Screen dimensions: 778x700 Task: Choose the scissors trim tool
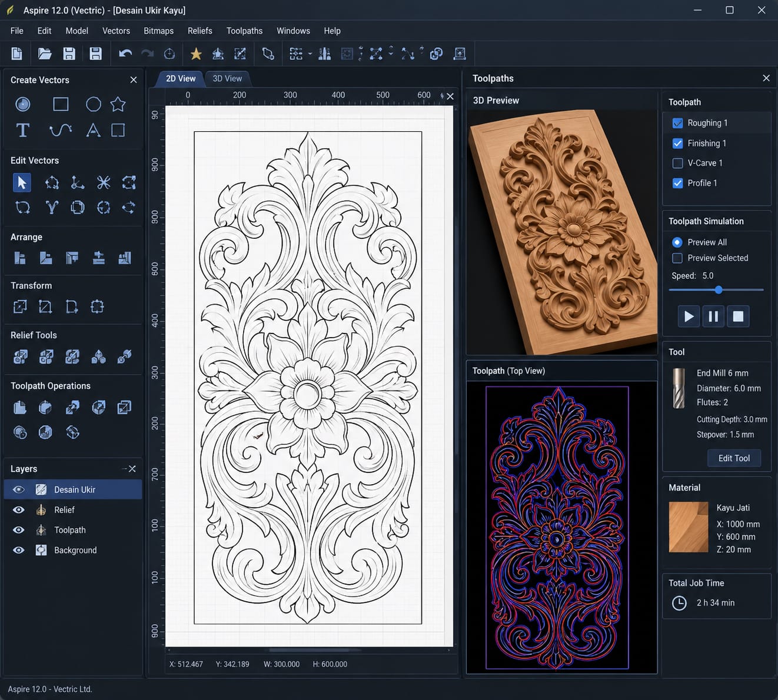[104, 182]
